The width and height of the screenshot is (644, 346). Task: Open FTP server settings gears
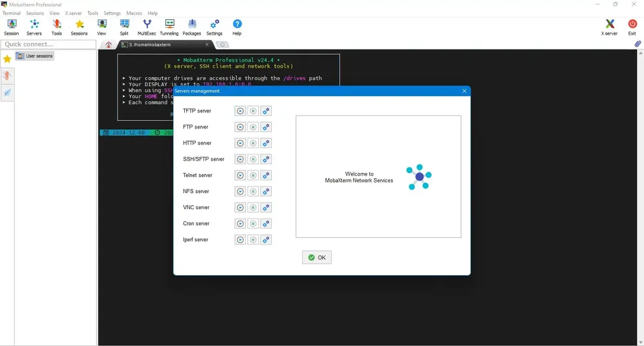266,127
